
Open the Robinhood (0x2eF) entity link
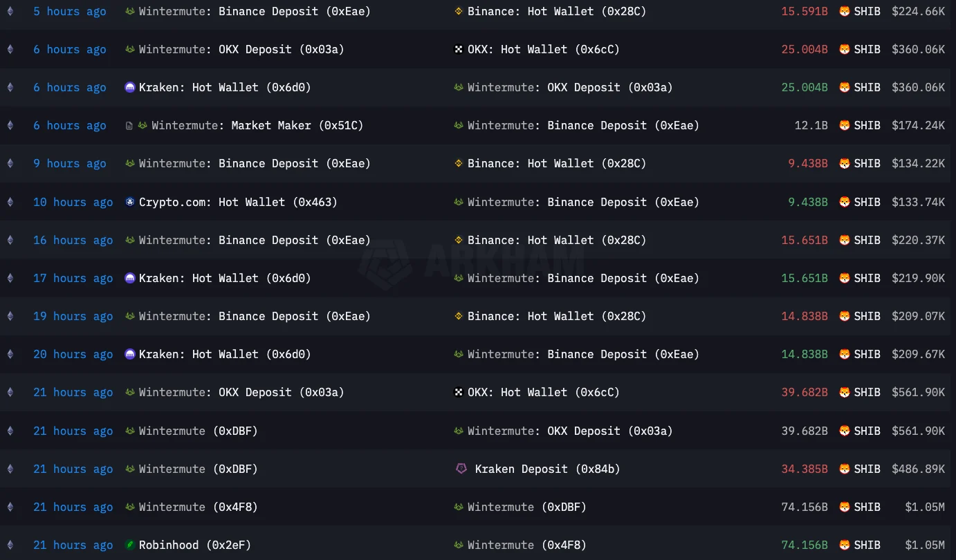(x=194, y=545)
